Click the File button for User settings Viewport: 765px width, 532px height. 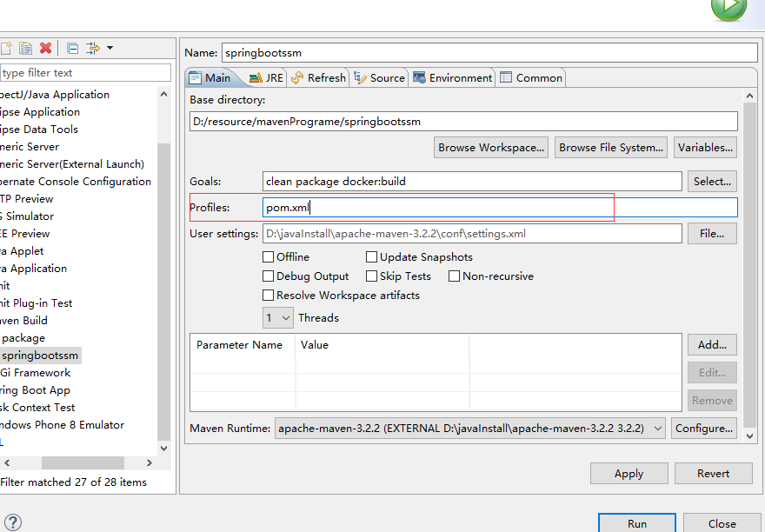click(712, 234)
